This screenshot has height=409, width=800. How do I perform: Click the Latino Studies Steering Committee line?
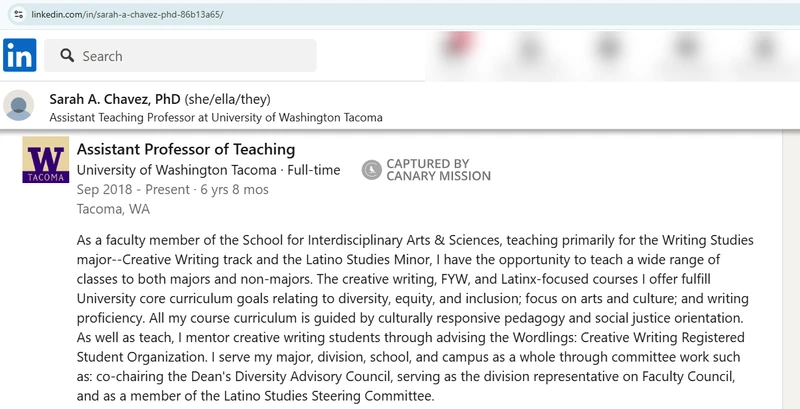coord(255,396)
